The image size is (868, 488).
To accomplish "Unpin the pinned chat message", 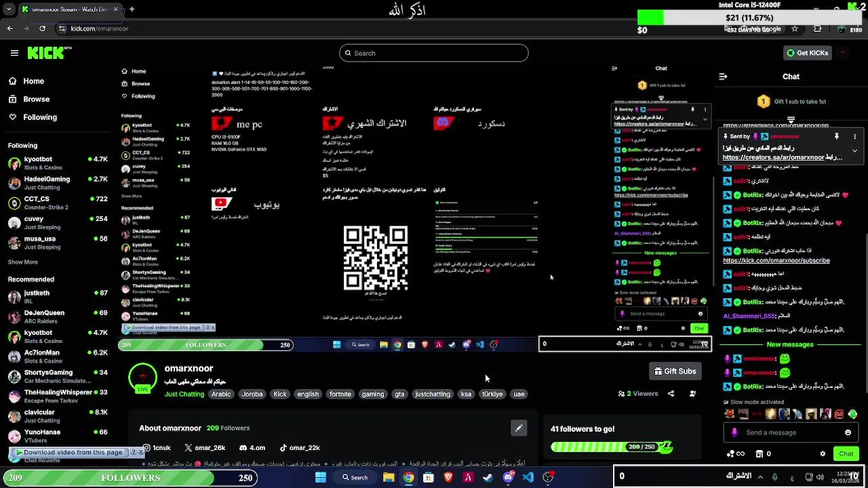I will pos(837,136).
